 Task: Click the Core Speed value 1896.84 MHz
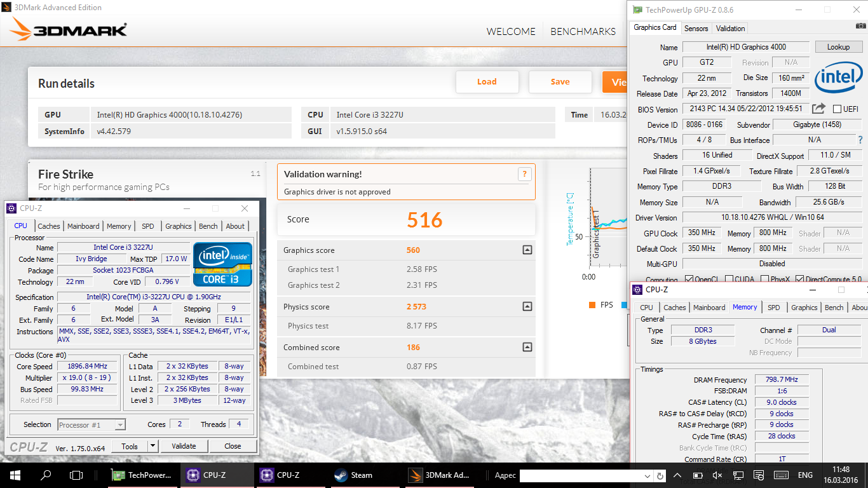pyautogui.click(x=88, y=367)
